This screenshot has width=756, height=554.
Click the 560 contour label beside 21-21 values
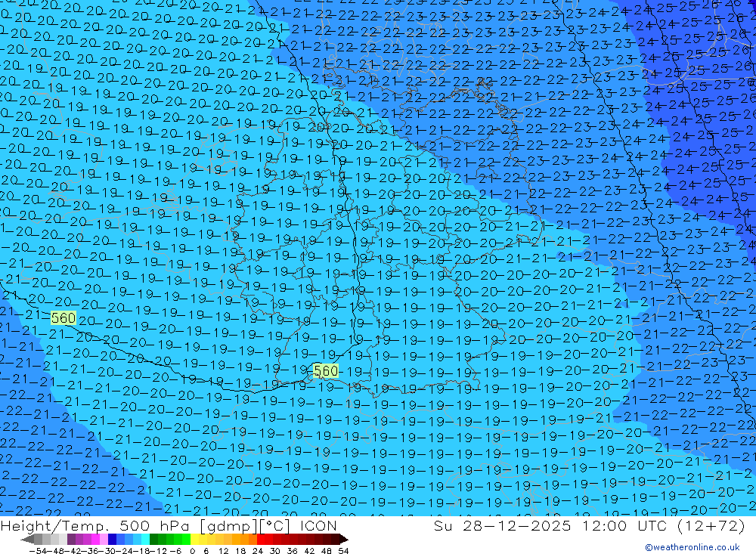pos(64,317)
